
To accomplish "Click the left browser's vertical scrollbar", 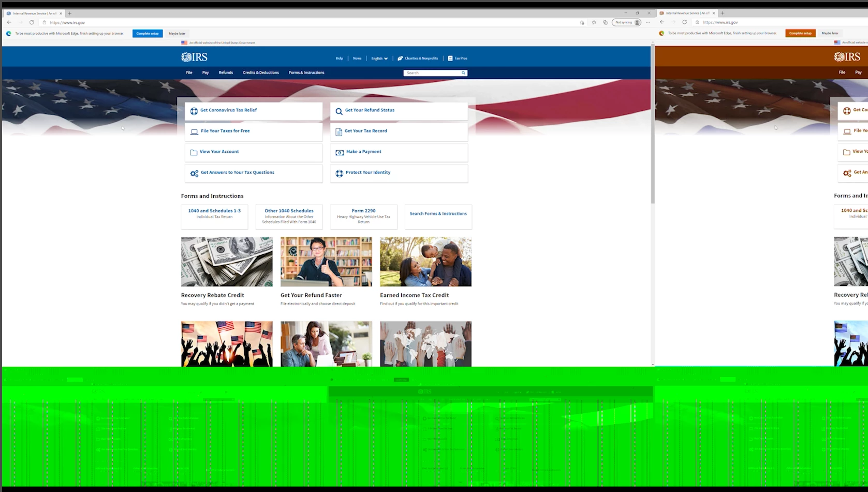I will (x=653, y=124).
